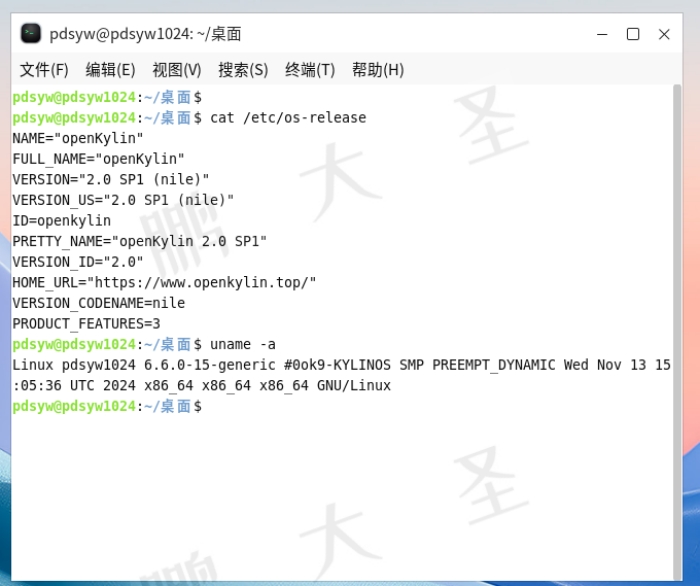The height and width of the screenshot is (586, 700).
Task: Click the line VERSION_ID="2.0"
Action: [x=78, y=262]
